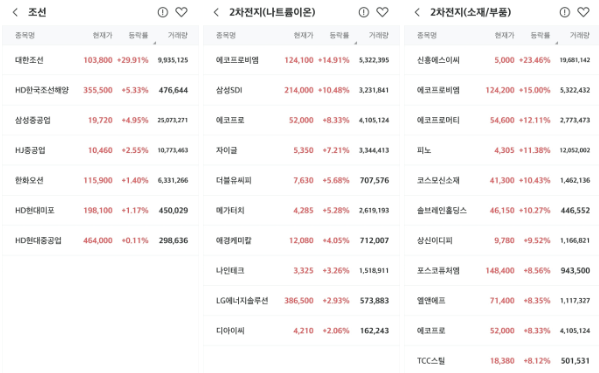Go back from 2차전지(나트륨이온) panel
599x373 pixels.
(216, 13)
